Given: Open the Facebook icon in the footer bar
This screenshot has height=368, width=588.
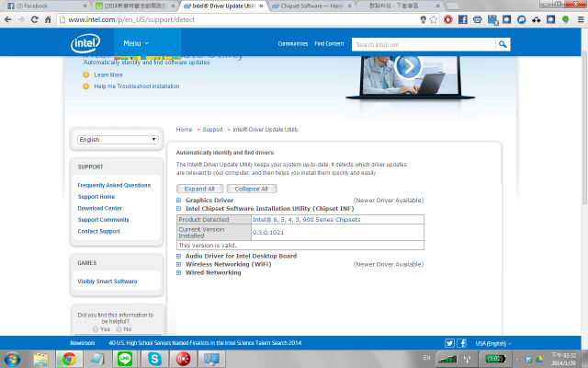Looking at the screenshot, I should (461, 343).
